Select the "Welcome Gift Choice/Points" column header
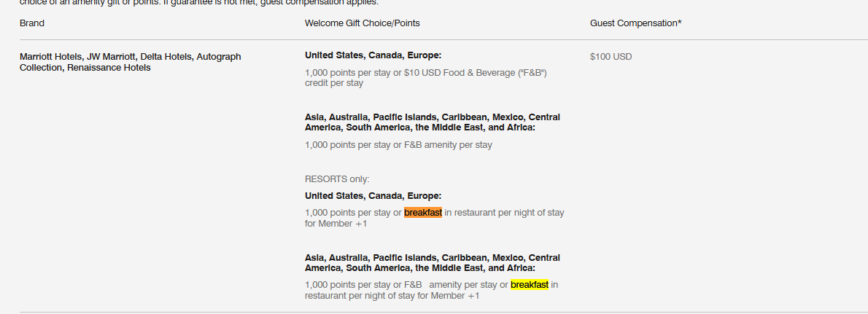868x314 pixels. pyautogui.click(x=362, y=23)
